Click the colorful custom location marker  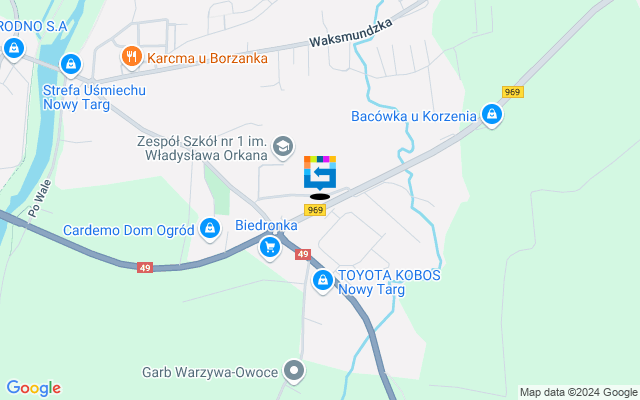[320, 173]
